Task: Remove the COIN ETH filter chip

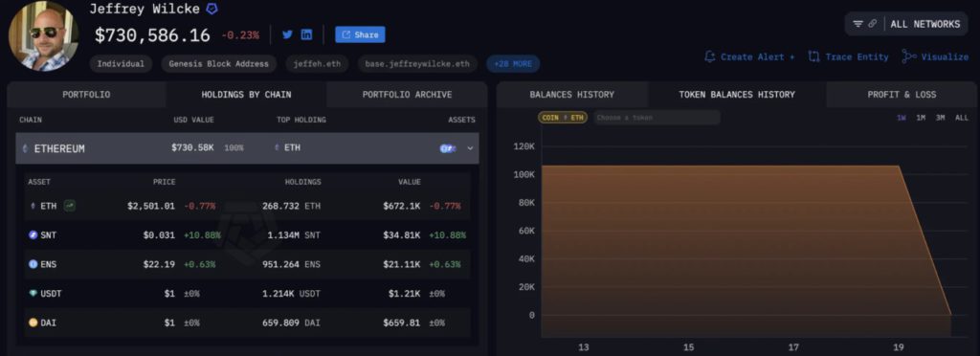Action: point(563,118)
